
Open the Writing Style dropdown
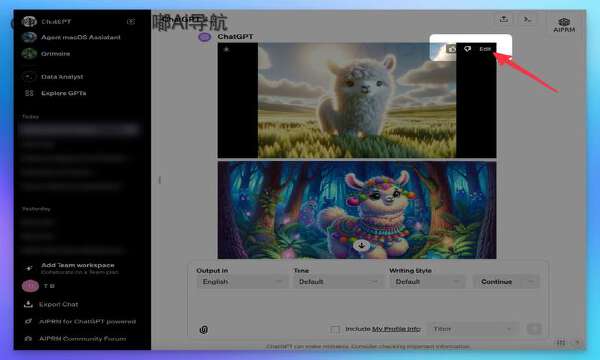click(x=428, y=282)
